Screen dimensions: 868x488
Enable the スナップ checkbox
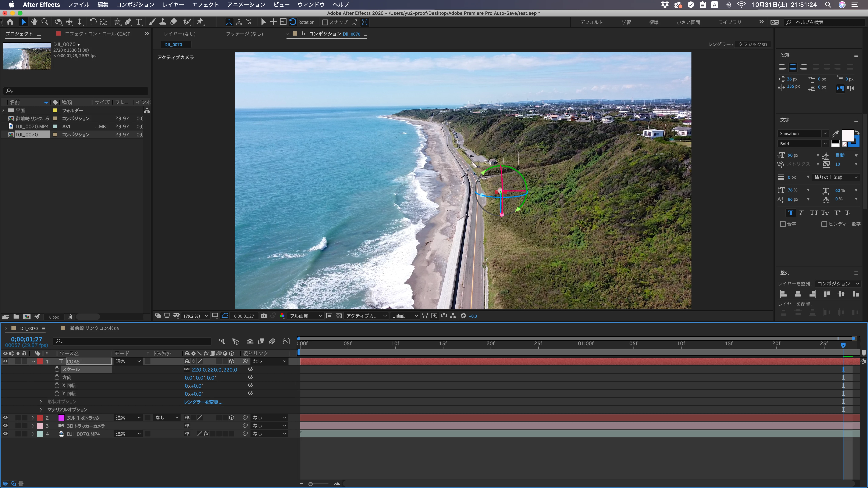click(325, 22)
